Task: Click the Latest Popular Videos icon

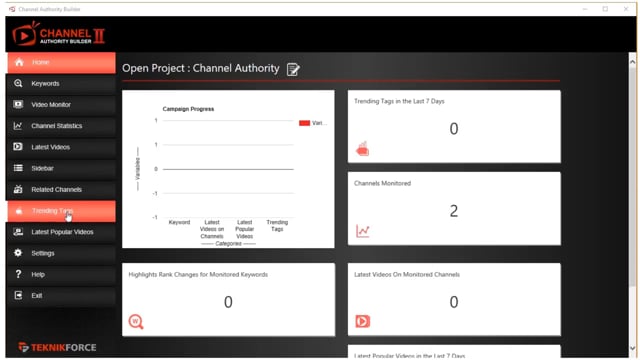Action: [18, 232]
